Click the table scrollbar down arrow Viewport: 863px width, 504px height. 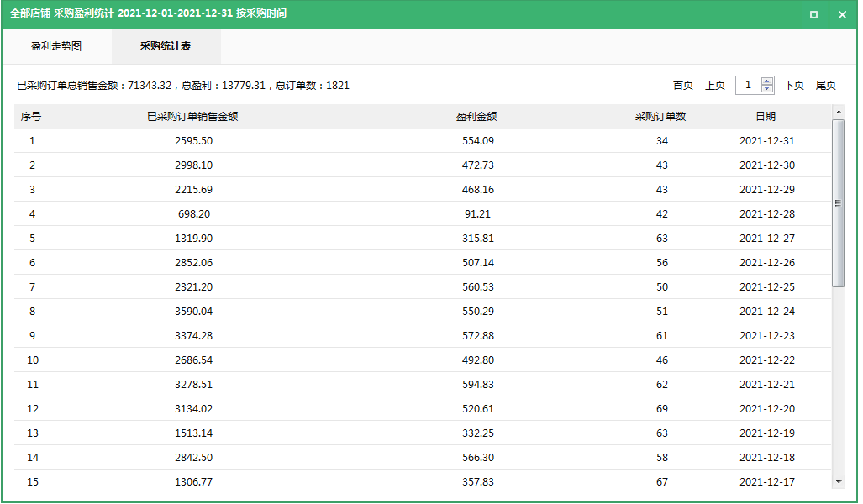coord(839,481)
